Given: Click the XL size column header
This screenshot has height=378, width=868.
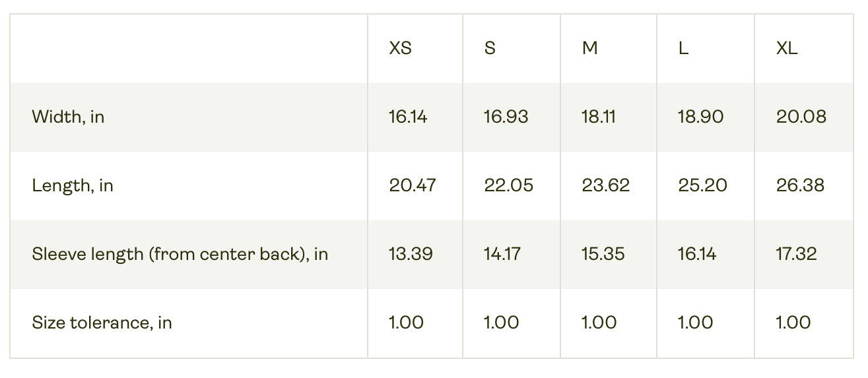Looking at the screenshot, I should (787, 49).
